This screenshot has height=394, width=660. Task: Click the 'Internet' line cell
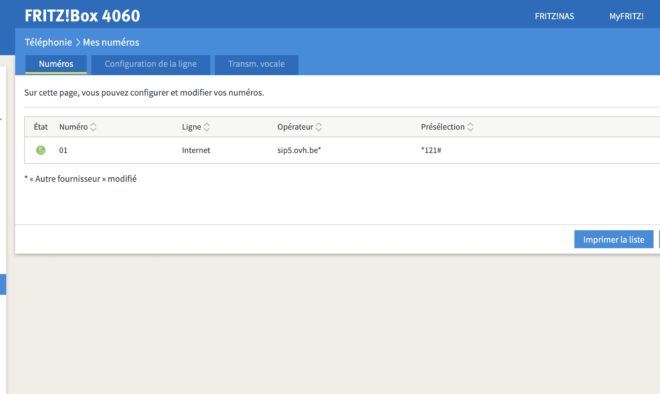[196, 150]
